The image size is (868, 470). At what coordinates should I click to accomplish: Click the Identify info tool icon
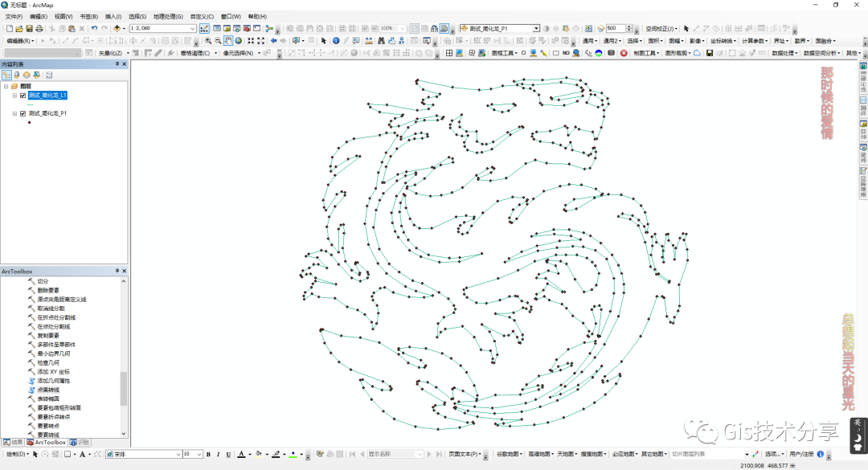click(335, 40)
